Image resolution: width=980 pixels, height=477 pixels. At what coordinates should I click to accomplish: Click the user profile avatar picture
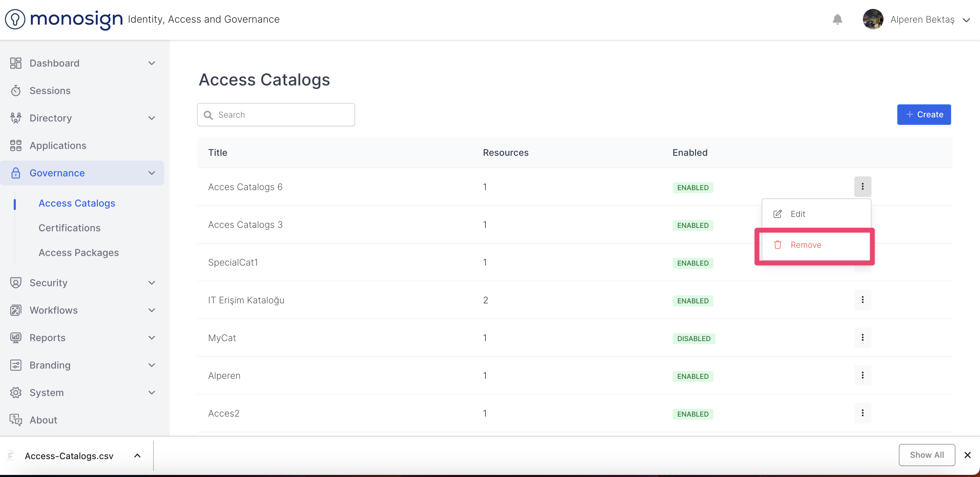pos(873,19)
